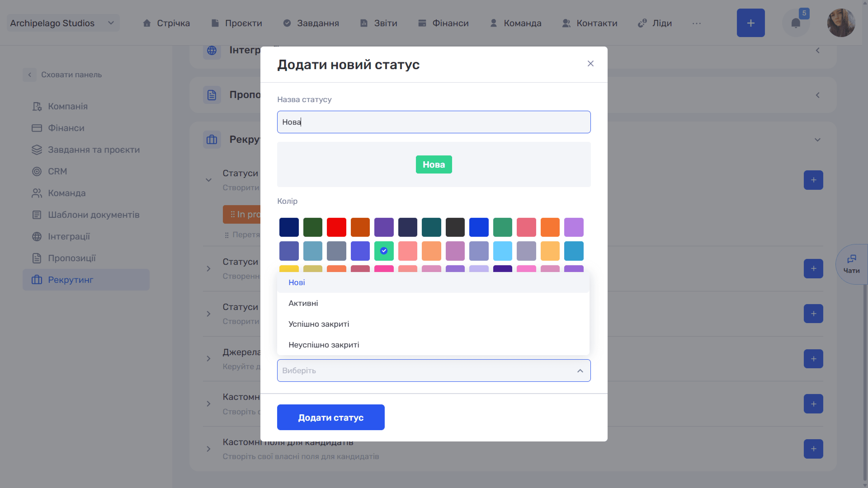Click the Рекрутинг briefcase icon in sidebar
The width and height of the screenshot is (868, 488).
37,280
